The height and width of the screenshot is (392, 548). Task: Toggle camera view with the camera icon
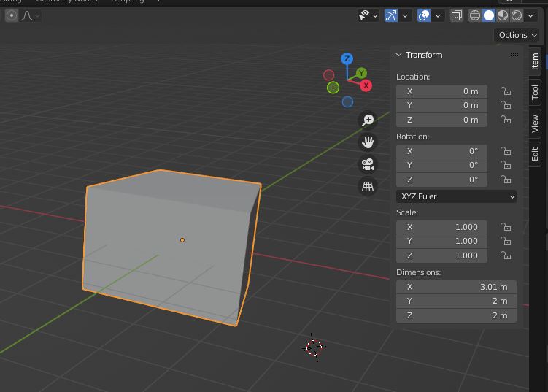[368, 164]
